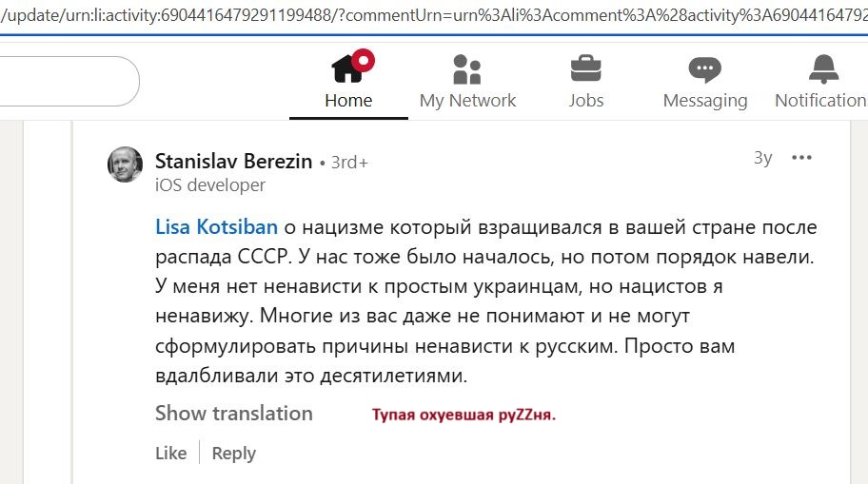Focus the LinkedIn search field
The height and width of the screenshot is (484, 868).
(x=67, y=81)
